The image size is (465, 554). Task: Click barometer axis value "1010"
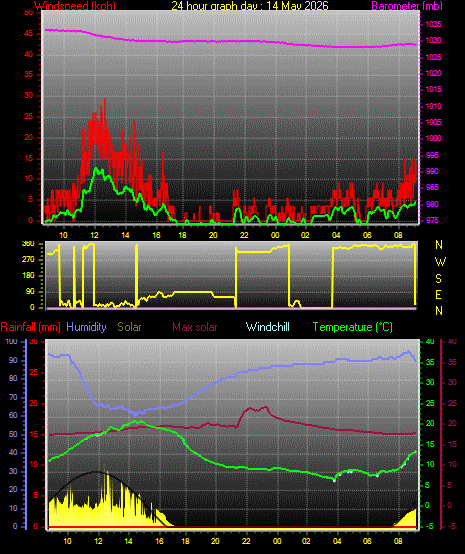click(x=433, y=106)
